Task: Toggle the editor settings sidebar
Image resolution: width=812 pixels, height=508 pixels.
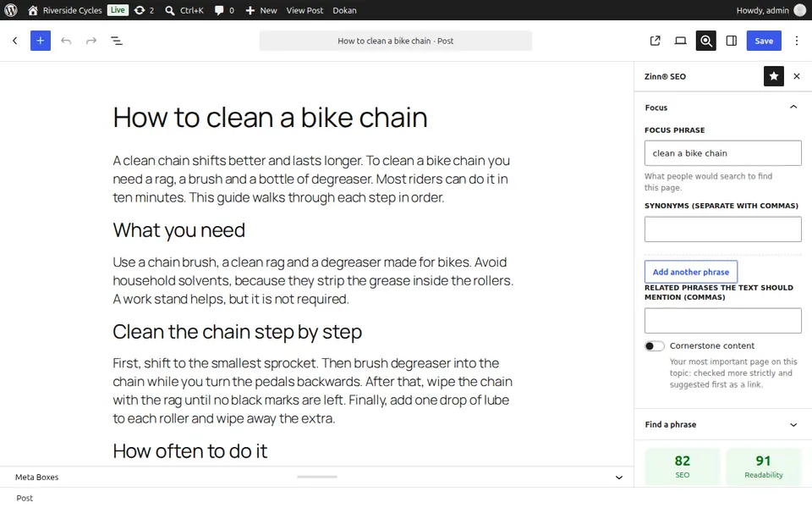Action: 731,41
